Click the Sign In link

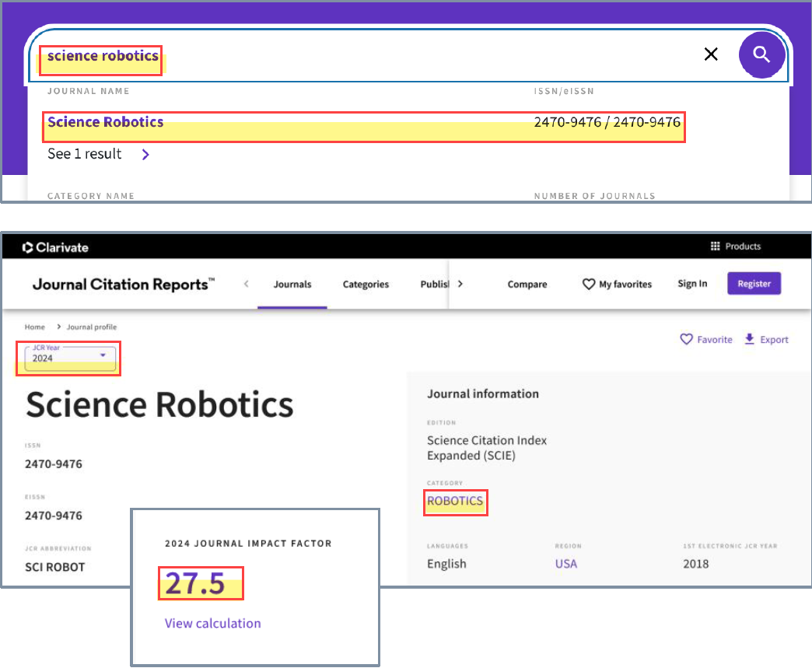tap(692, 284)
